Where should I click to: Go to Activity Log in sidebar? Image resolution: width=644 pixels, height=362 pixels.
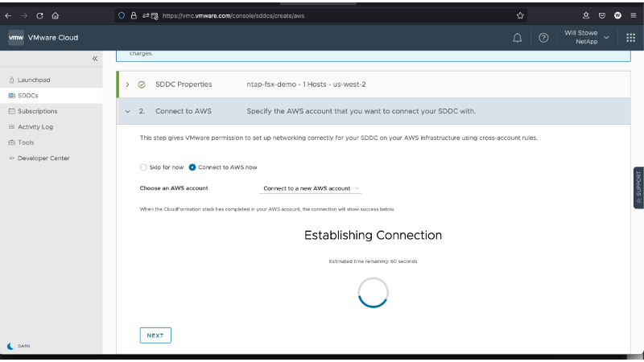pos(35,126)
